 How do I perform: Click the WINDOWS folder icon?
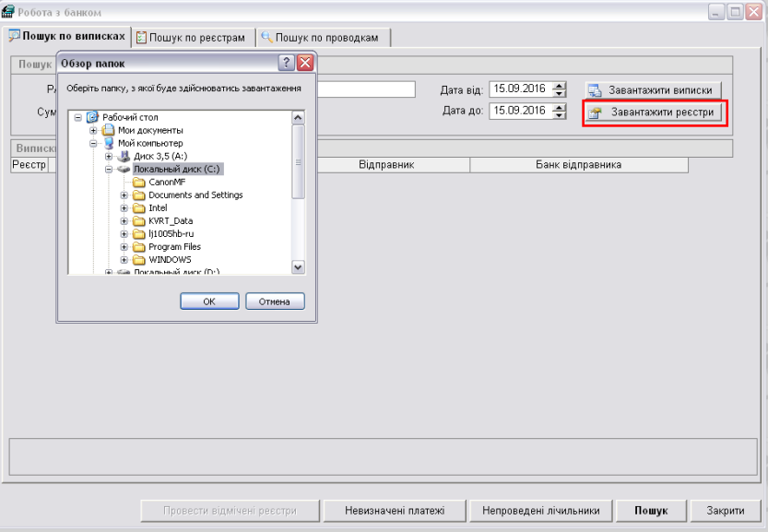tap(139, 260)
